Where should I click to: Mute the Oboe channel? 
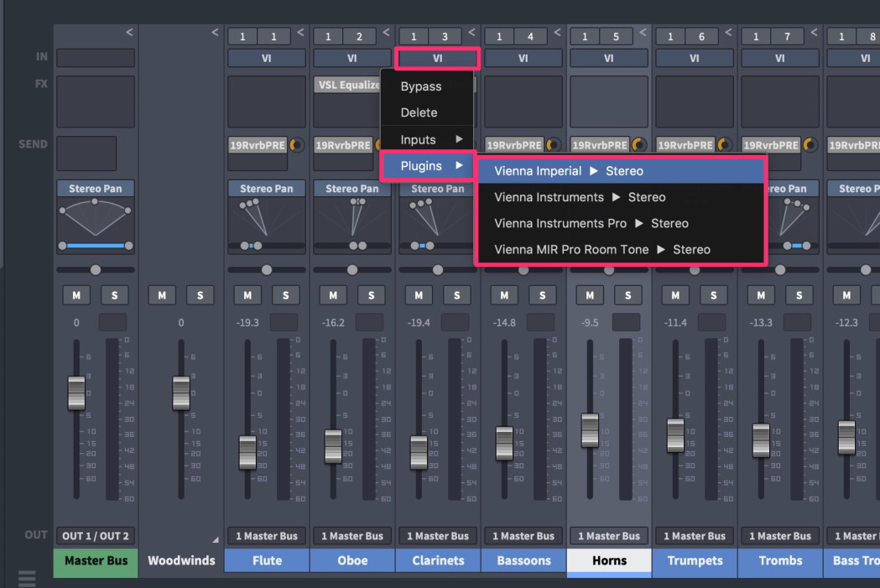[333, 296]
